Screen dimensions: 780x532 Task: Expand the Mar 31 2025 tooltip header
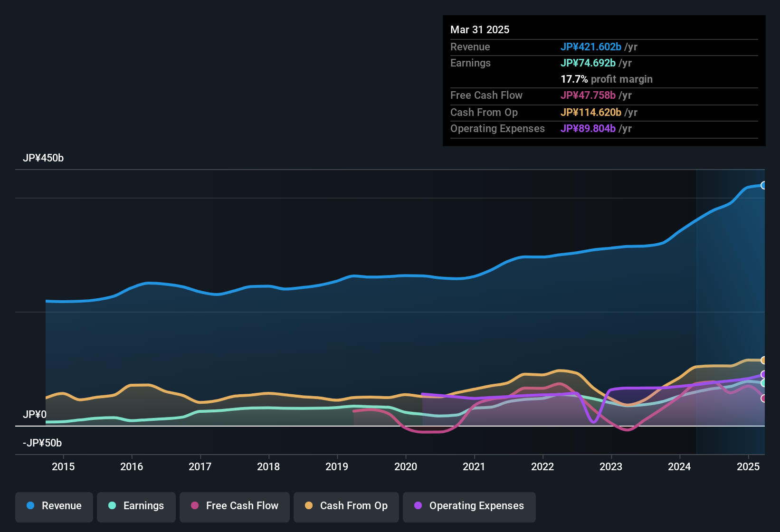point(480,29)
